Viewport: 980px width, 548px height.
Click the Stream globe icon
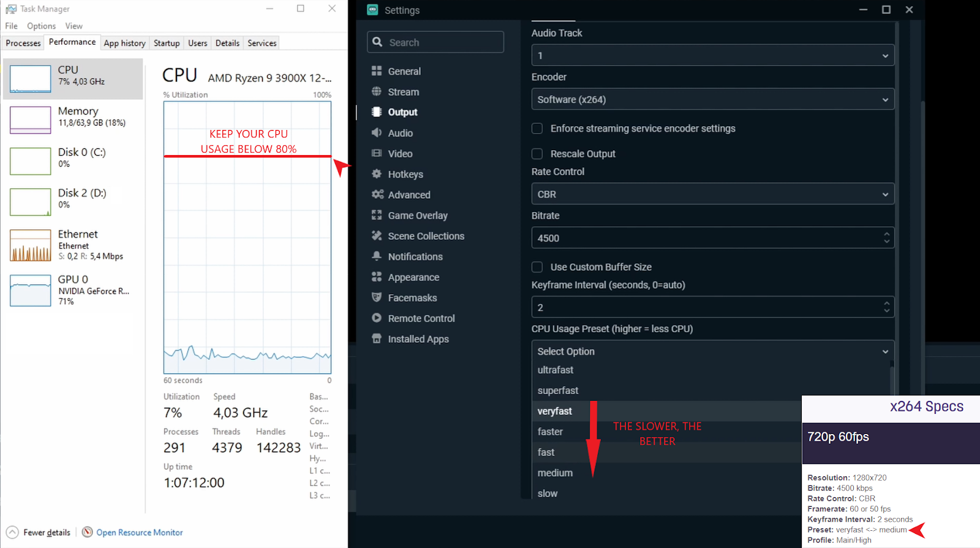tap(377, 91)
